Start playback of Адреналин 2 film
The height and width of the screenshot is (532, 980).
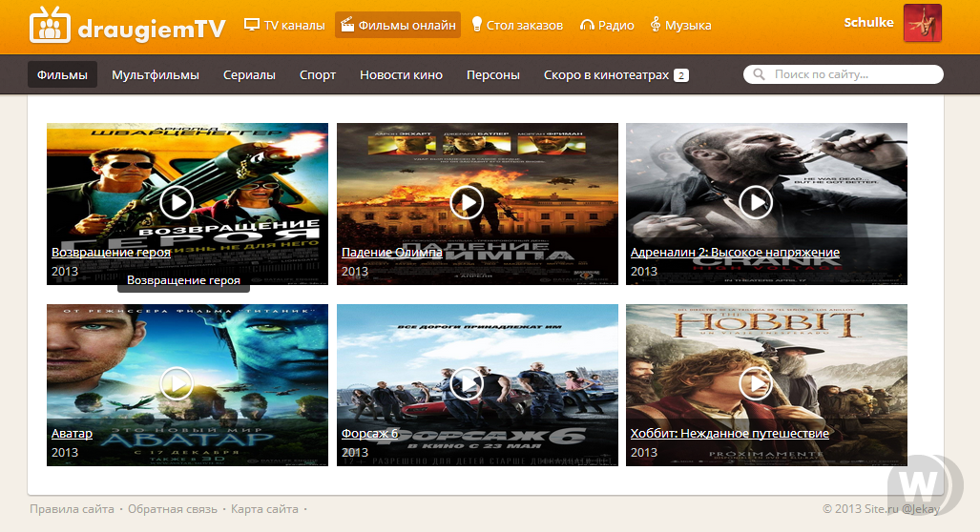tap(756, 202)
